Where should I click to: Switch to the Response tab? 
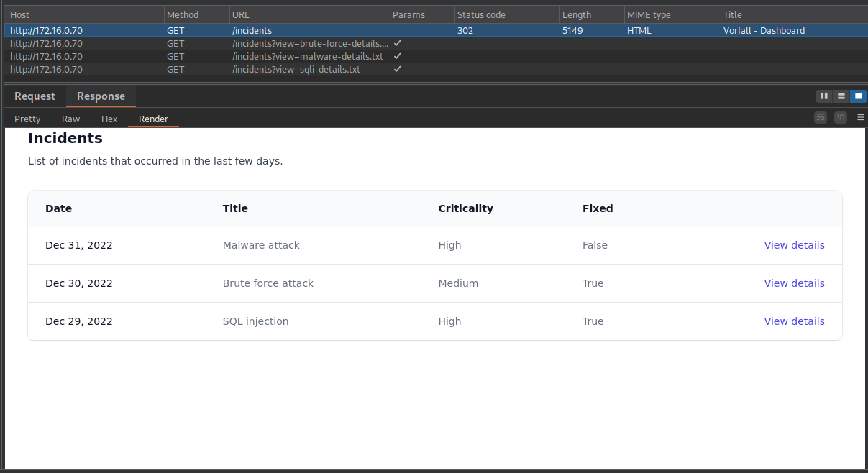click(101, 96)
